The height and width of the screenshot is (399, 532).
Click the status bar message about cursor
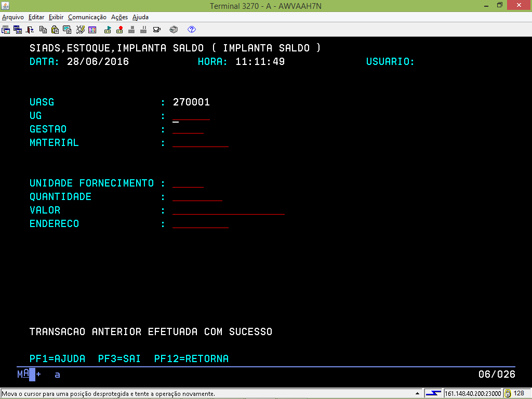[x=109, y=394]
